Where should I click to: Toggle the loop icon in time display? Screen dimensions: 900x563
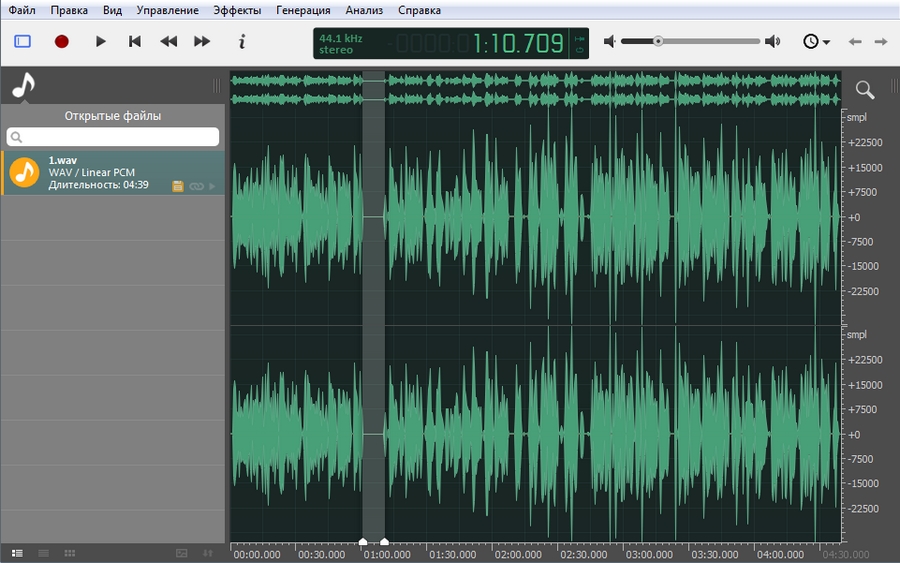pos(579,50)
